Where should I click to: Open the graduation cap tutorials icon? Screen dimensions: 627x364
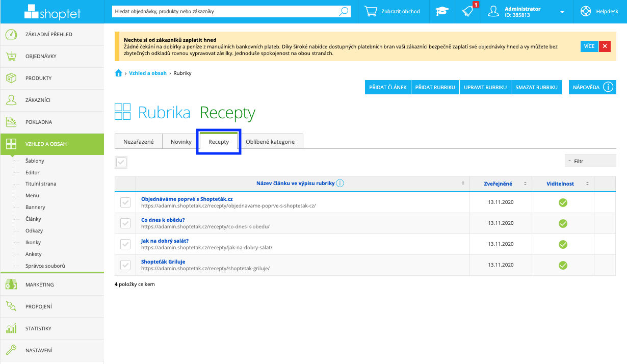tap(442, 11)
